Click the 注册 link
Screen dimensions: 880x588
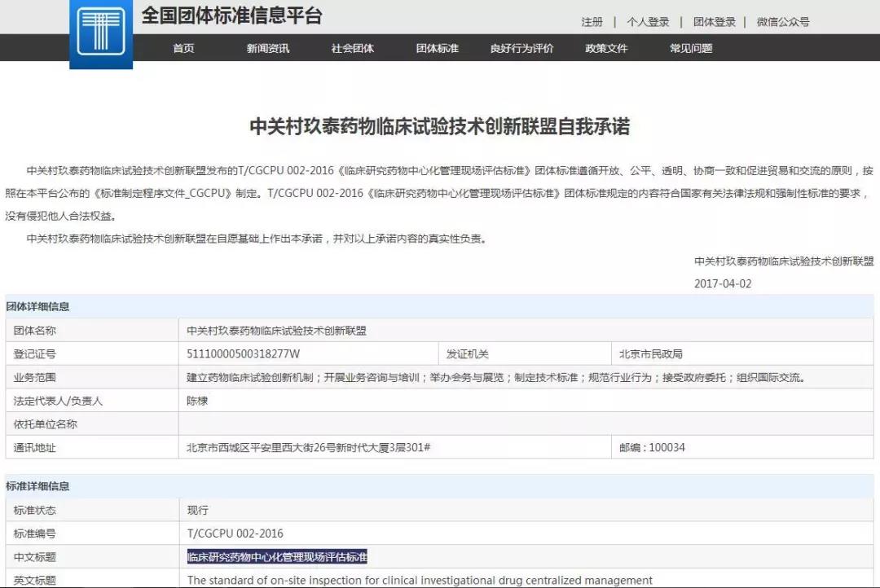tap(592, 22)
